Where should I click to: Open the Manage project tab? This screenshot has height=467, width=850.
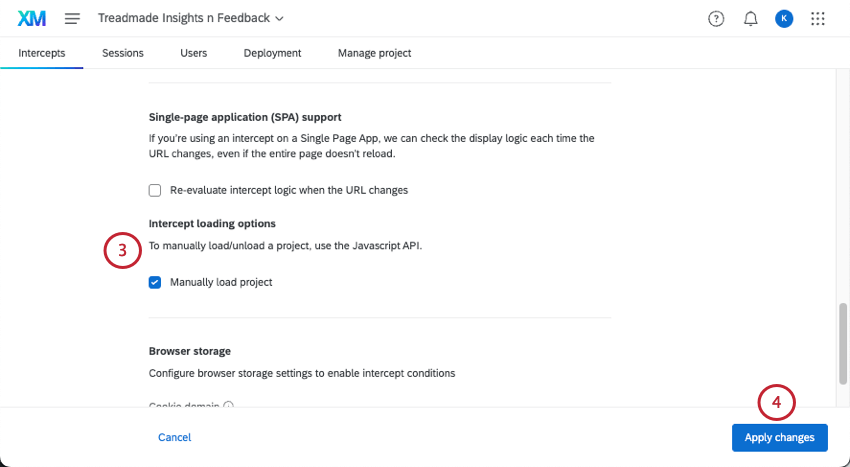[x=374, y=53]
